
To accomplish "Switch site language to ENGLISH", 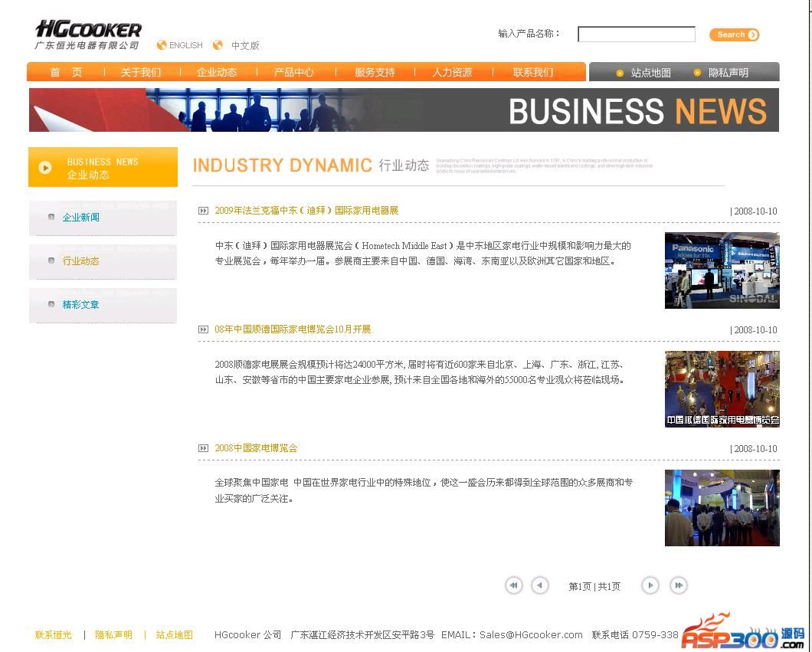I will [x=186, y=45].
